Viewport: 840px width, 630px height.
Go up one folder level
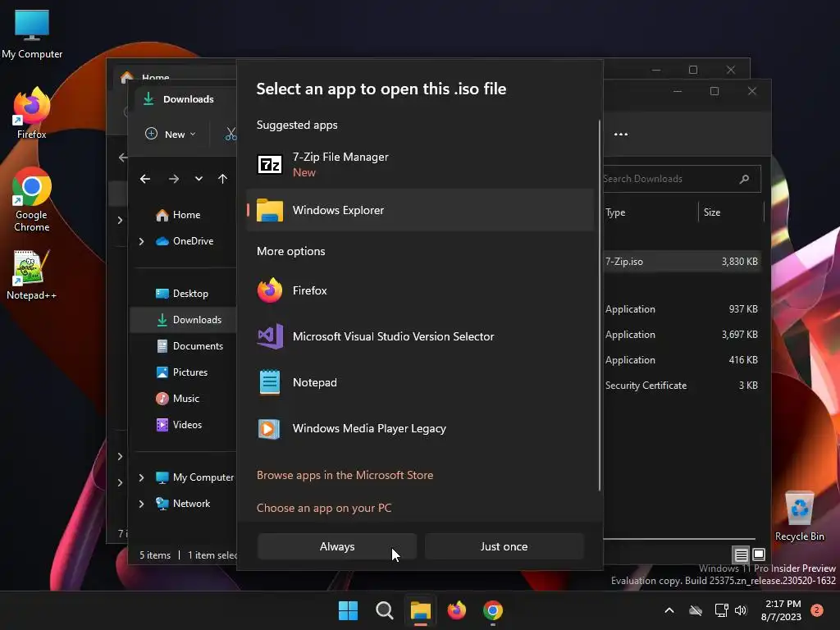click(x=223, y=179)
